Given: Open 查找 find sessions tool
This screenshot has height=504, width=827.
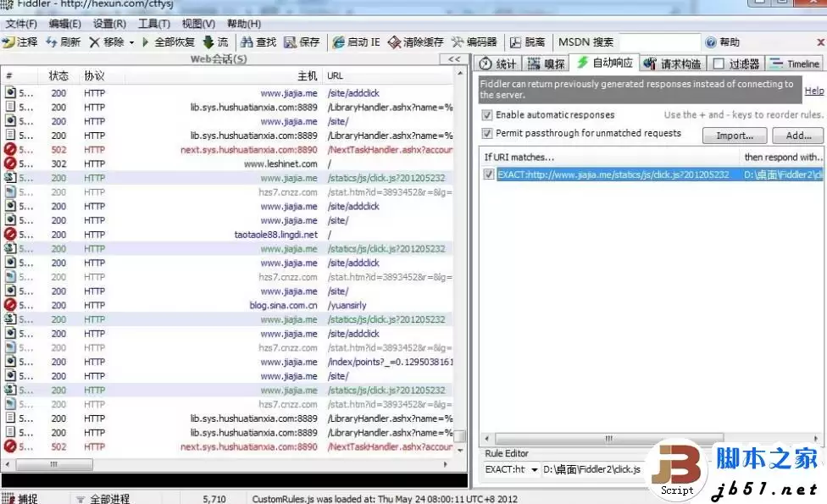Looking at the screenshot, I should click(x=247, y=42).
